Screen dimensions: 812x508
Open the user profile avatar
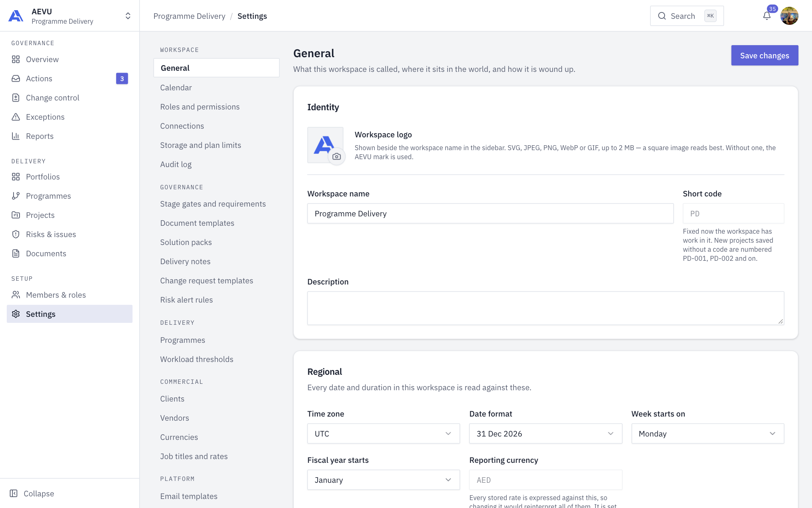tap(789, 16)
